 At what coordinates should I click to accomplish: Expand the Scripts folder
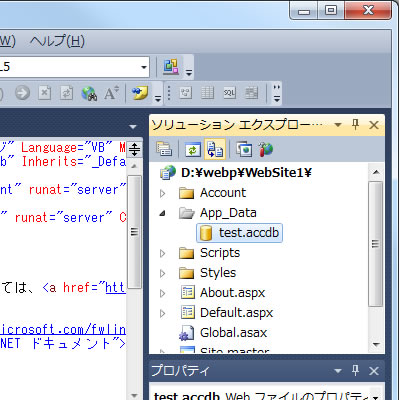[162, 253]
